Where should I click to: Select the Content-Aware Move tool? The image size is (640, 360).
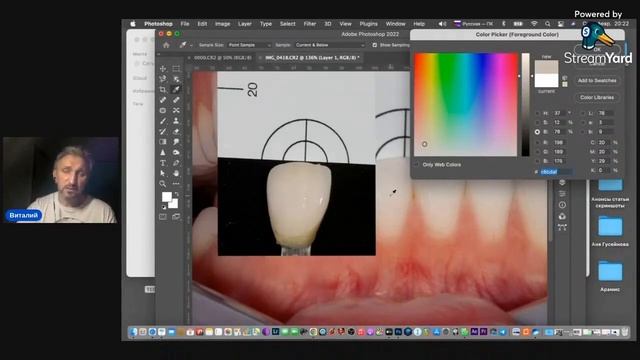point(176,110)
